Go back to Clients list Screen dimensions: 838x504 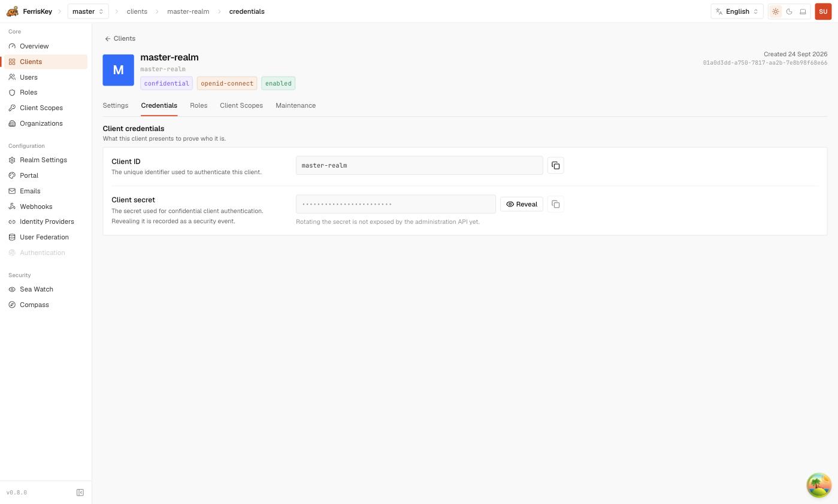tap(120, 38)
